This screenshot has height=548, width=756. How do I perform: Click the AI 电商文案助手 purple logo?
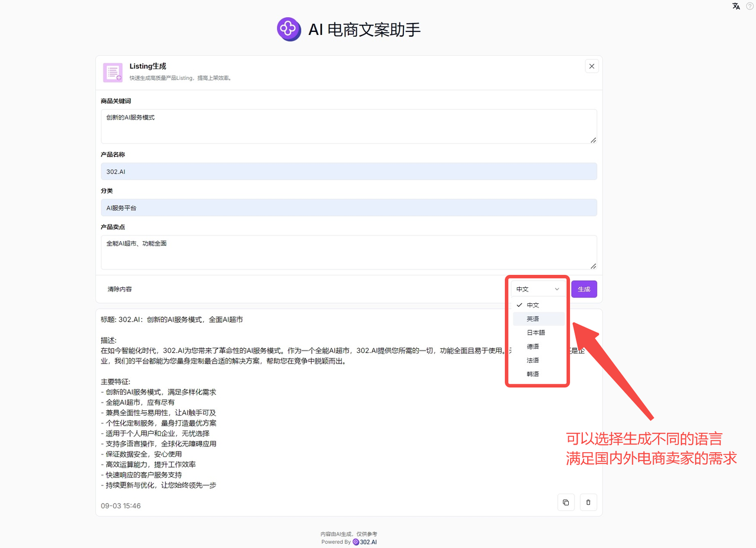tap(289, 29)
